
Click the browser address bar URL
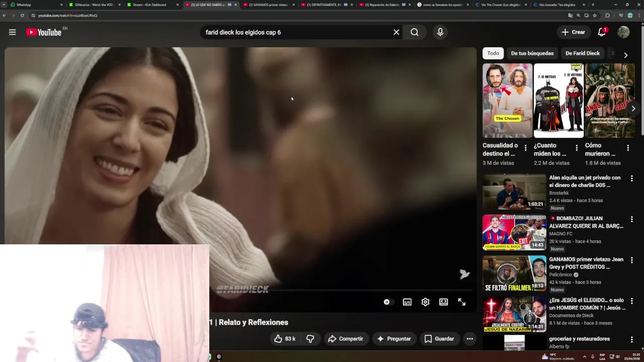point(68,16)
